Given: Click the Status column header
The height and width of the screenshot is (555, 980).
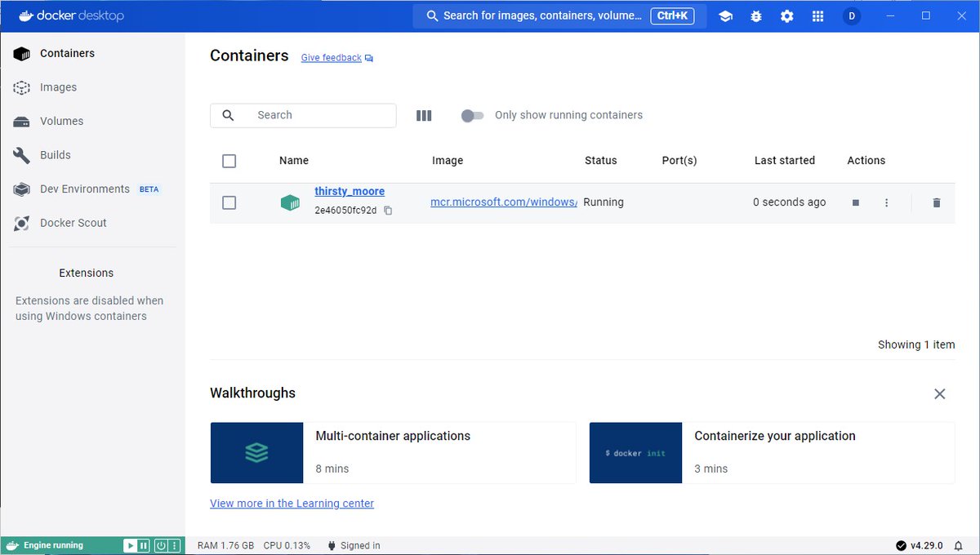Looking at the screenshot, I should 601,161.
